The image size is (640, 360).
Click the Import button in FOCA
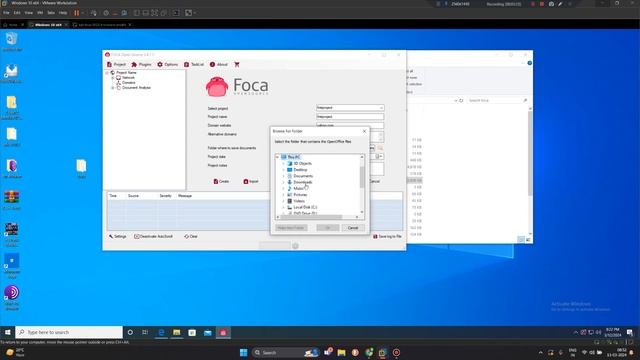(251, 181)
